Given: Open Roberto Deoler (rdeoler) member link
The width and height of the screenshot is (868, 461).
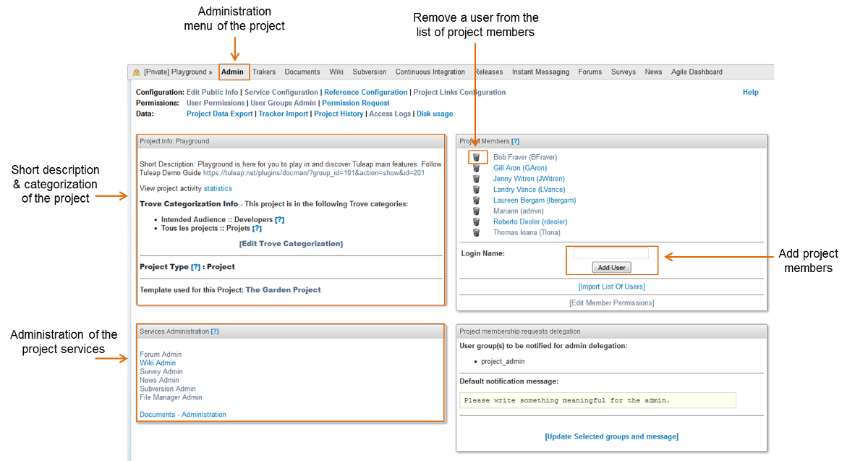Looking at the screenshot, I should (530, 222).
